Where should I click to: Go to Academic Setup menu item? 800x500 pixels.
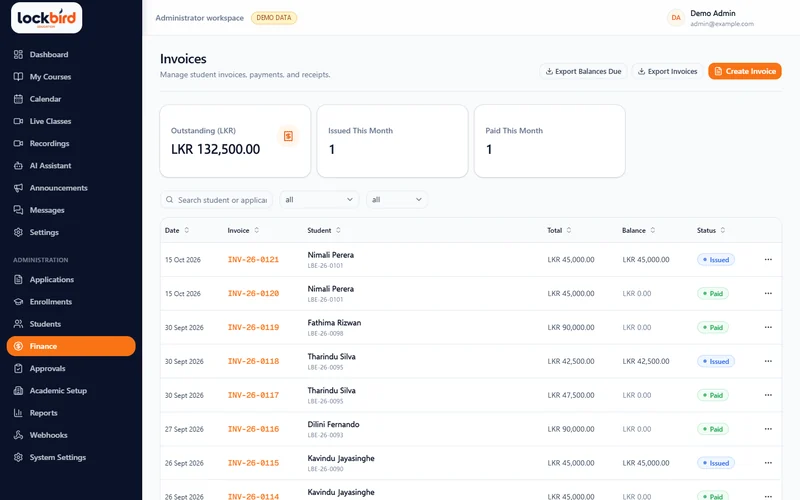(71, 390)
